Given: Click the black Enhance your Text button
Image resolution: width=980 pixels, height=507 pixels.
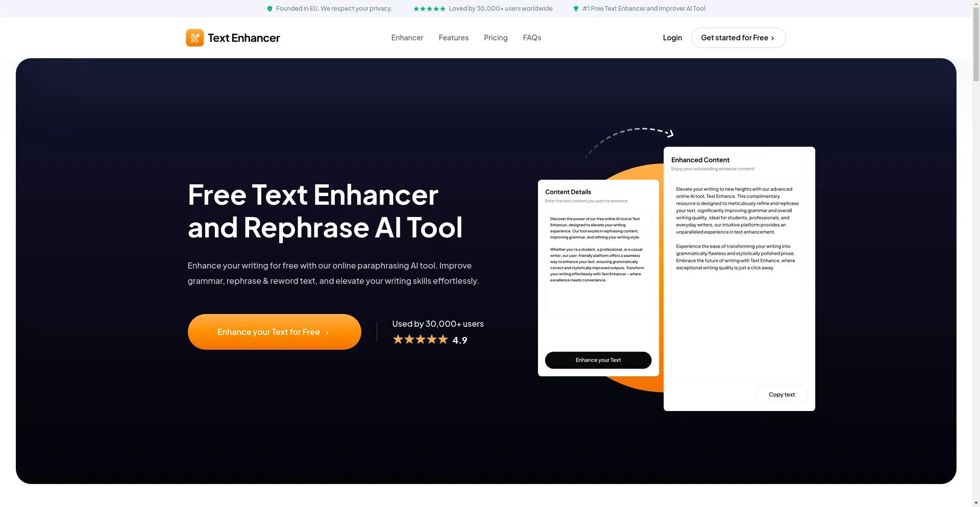Looking at the screenshot, I should pos(598,360).
